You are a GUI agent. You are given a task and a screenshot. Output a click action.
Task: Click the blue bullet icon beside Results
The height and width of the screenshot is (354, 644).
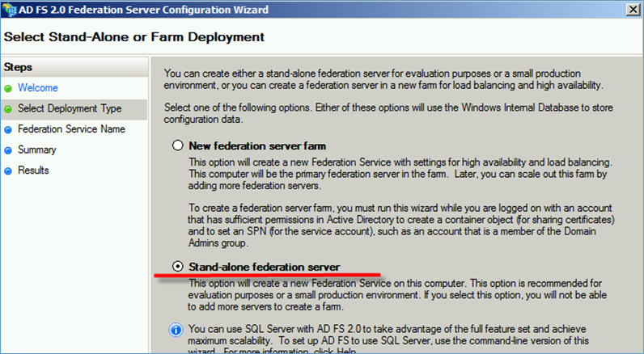click(8, 171)
